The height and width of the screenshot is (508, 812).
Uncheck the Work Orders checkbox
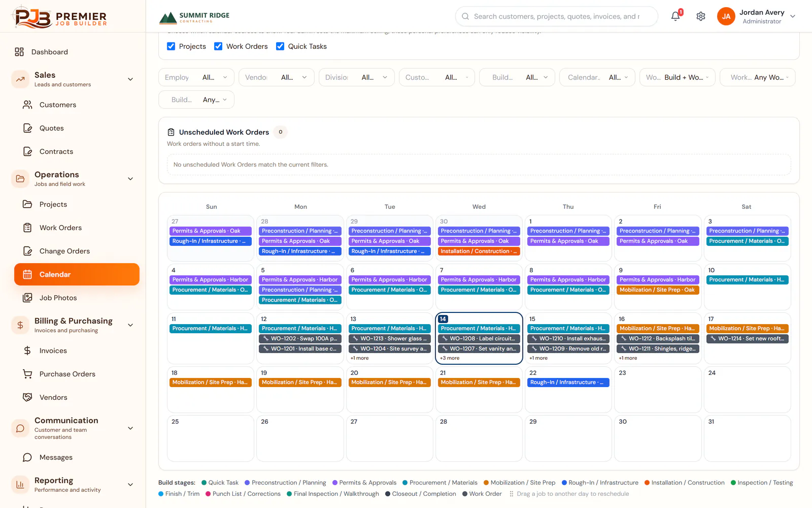pyautogui.click(x=218, y=46)
